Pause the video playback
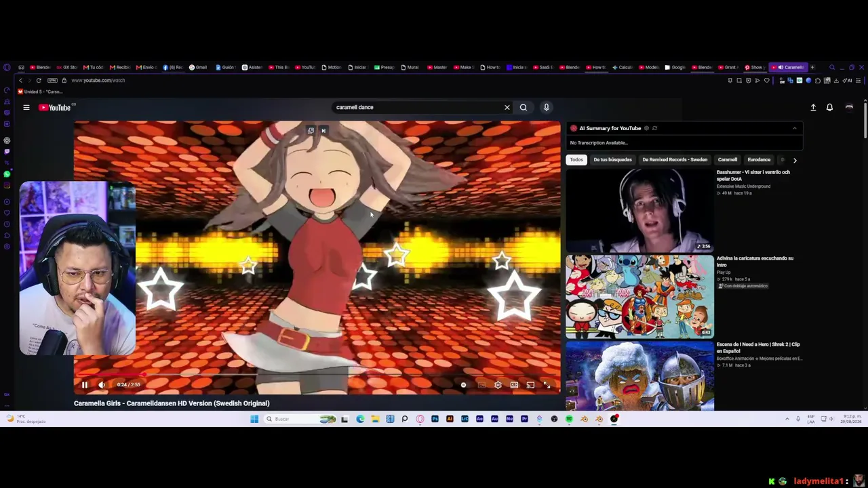This screenshot has height=488, width=868. [x=85, y=385]
